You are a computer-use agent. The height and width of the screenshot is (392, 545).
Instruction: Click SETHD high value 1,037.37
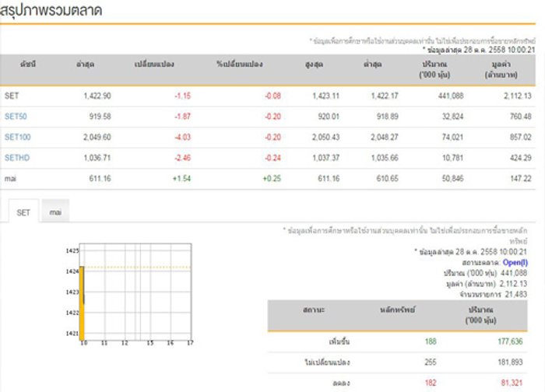[x=325, y=158]
